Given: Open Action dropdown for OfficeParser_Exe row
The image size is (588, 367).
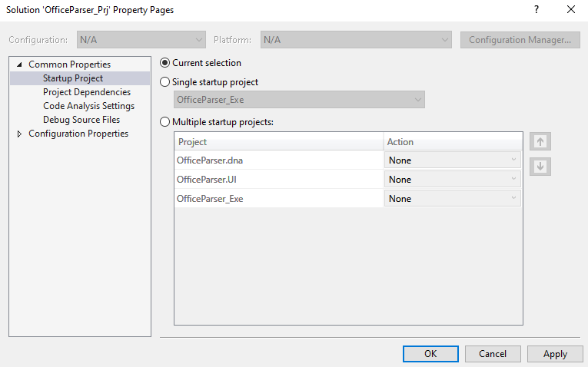Looking at the screenshot, I should [452, 199].
